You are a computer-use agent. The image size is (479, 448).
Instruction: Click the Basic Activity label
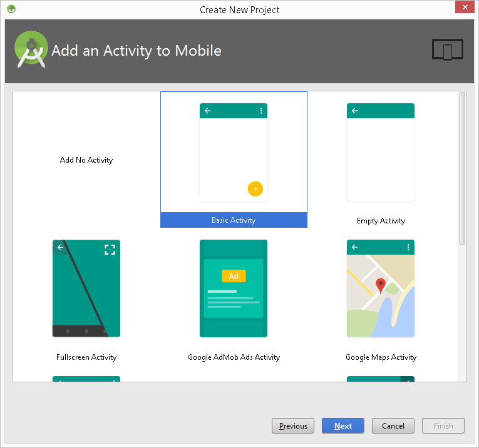coord(234,220)
